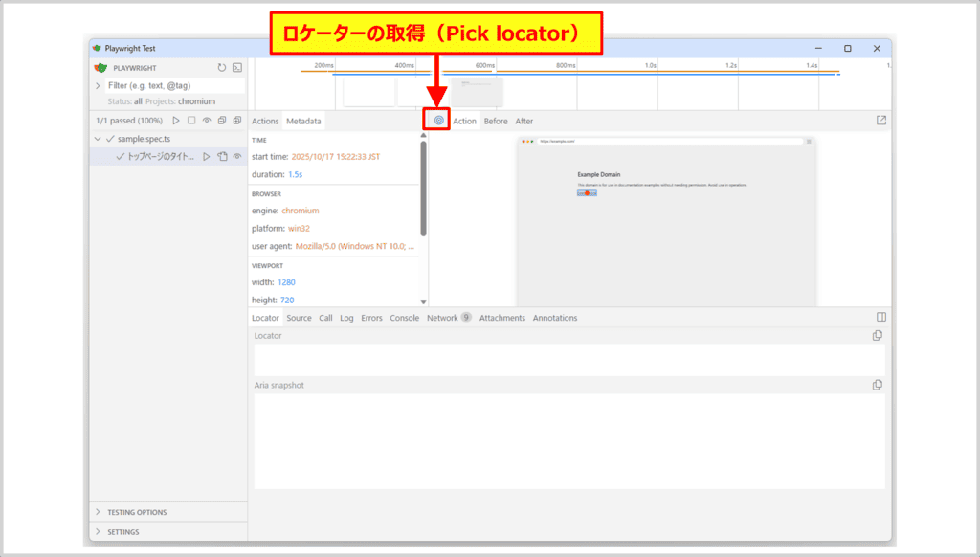The width and height of the screenshot is (980, 557).
Task: Click the stop tests square icon
Action: (191, 121)
